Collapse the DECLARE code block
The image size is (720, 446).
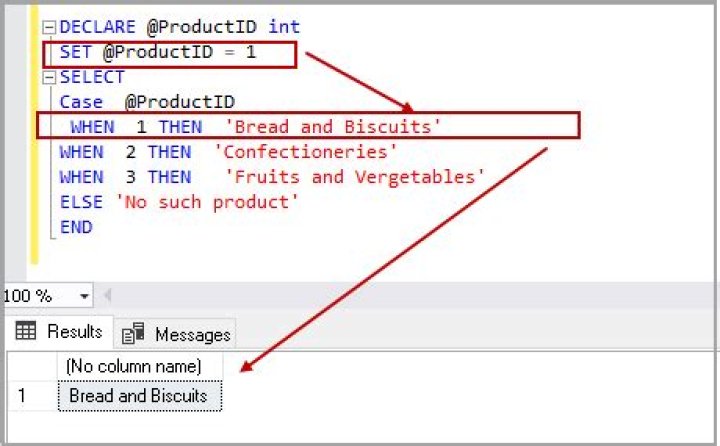click(x=49, y=27)
